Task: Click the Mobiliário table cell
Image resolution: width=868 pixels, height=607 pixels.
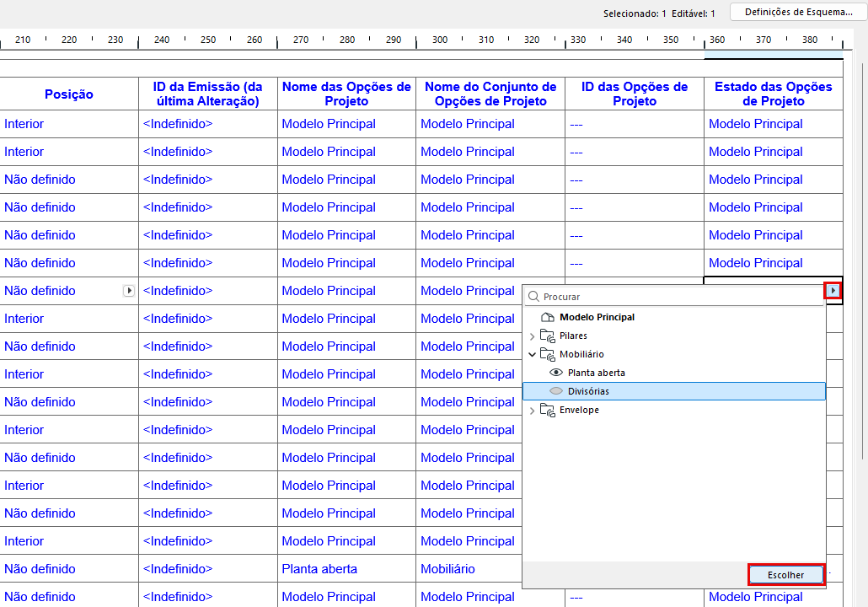Action: pyautogui.click(x=469, y=569)
